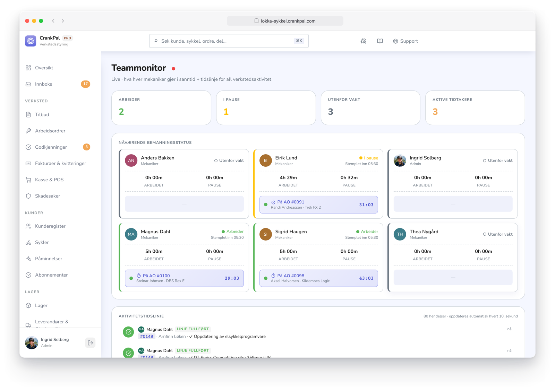
Task: Open work order På AO #0100 timer
Action: click(184, 278)
